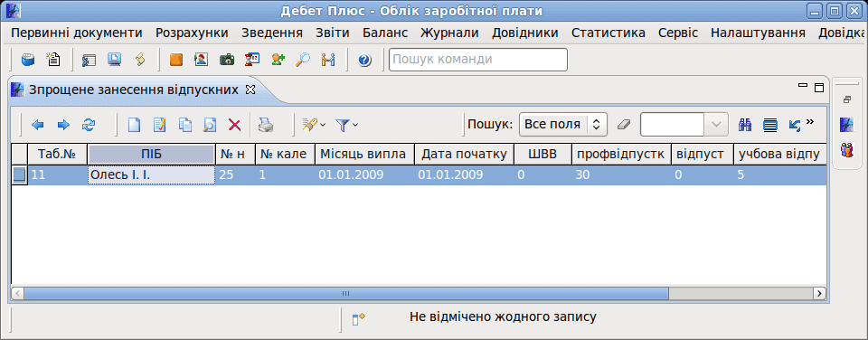Viewport: 868px width, 340px height.
Task: Refresh the vacation records table
Action: click(89, 125)
